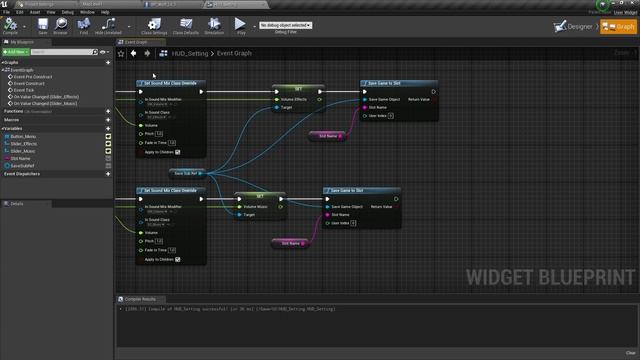This screenshot has width=640, height=360.
Task: Switch to Graph mode
Action: (618, 27)
